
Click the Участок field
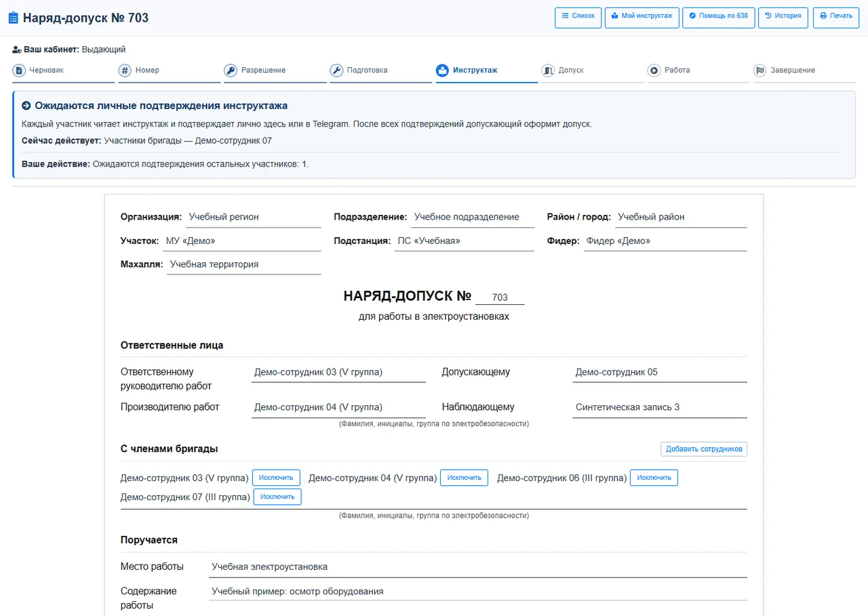242,241
